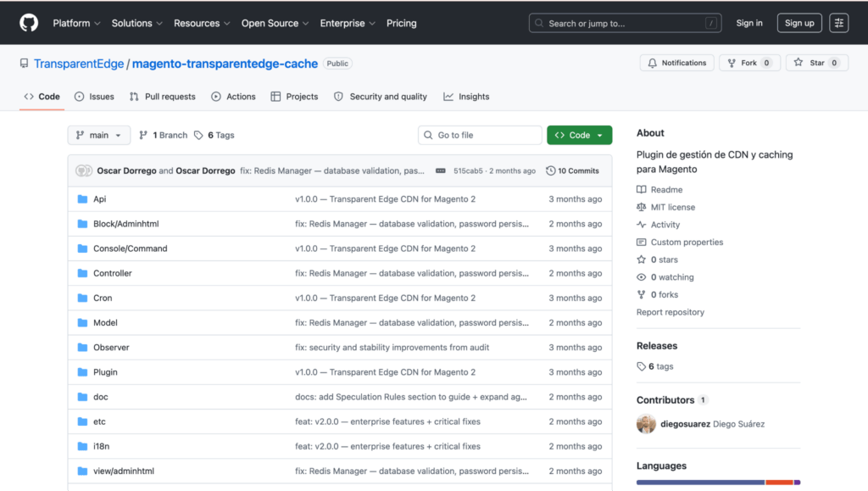
Task: Click the branch icon beside 1 Branch
Action: pyautogui.click(x=142, y=135)
